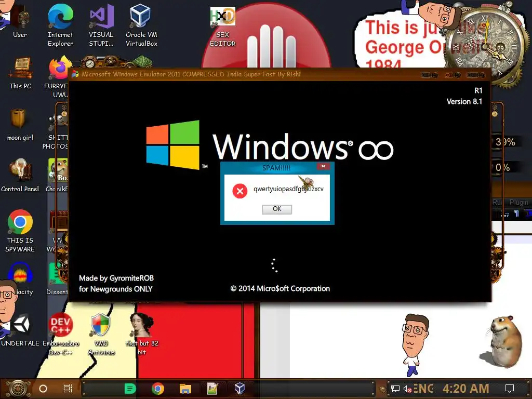Click the 4:20 AM taskbar clock

click(x=466, y=389)
